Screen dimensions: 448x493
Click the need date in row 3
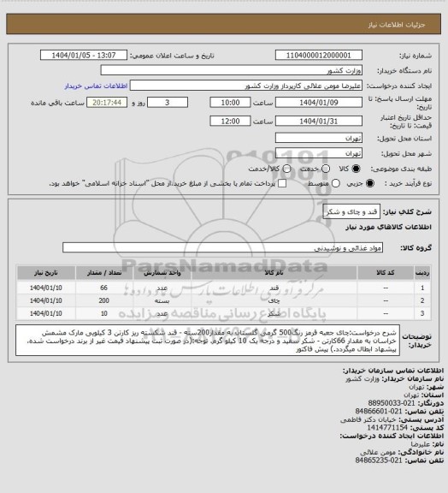[46, 313]
